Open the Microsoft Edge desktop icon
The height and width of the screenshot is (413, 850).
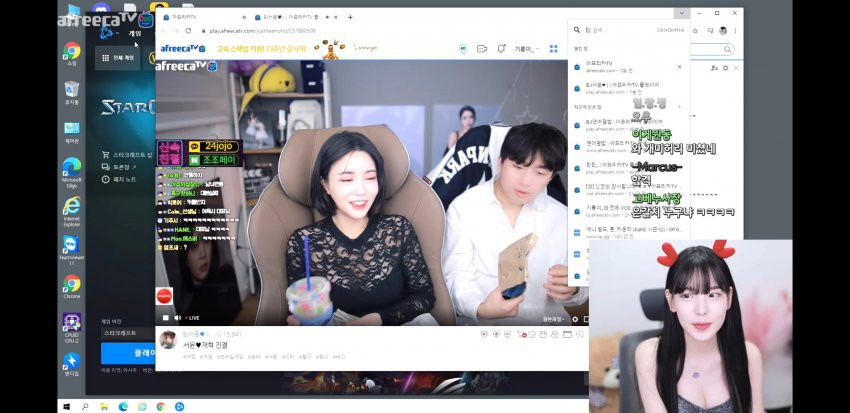pyautogui.click(x=72, y=171)
